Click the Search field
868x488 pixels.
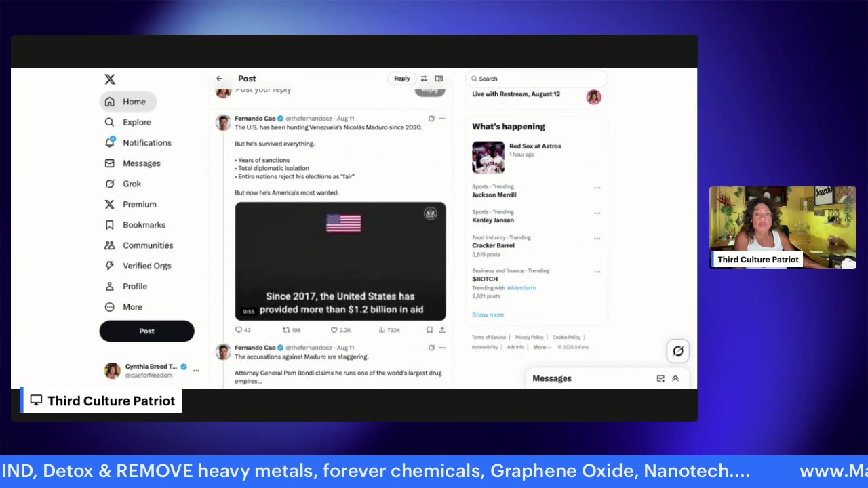click(536, 79)
